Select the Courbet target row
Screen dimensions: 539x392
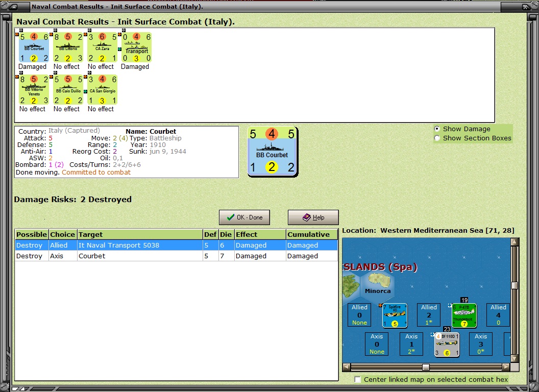click(176, 256)
